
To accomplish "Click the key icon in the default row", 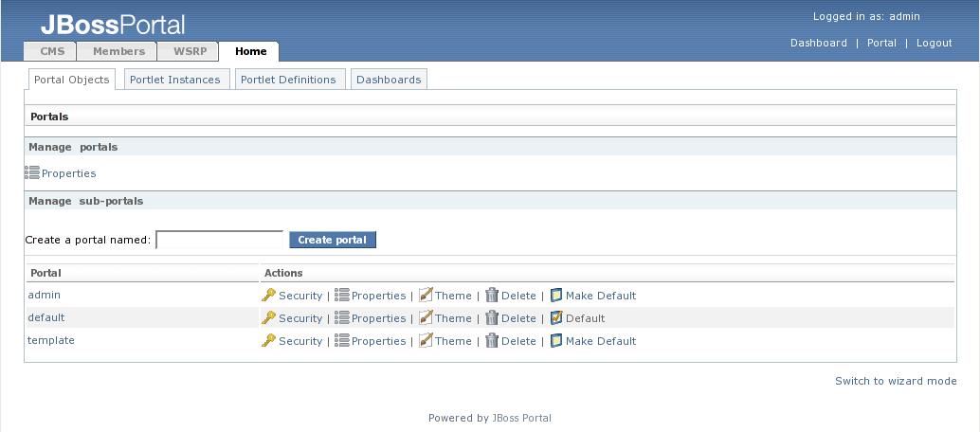I will coord(268,318).
